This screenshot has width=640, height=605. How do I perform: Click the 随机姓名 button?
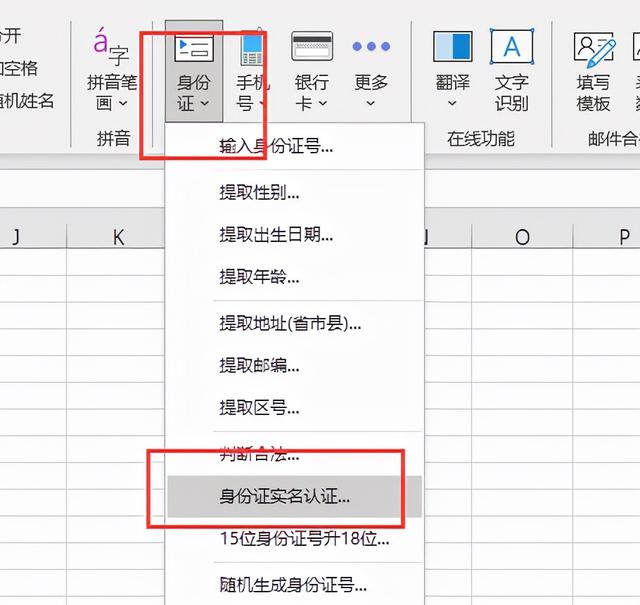coord(26,100)
